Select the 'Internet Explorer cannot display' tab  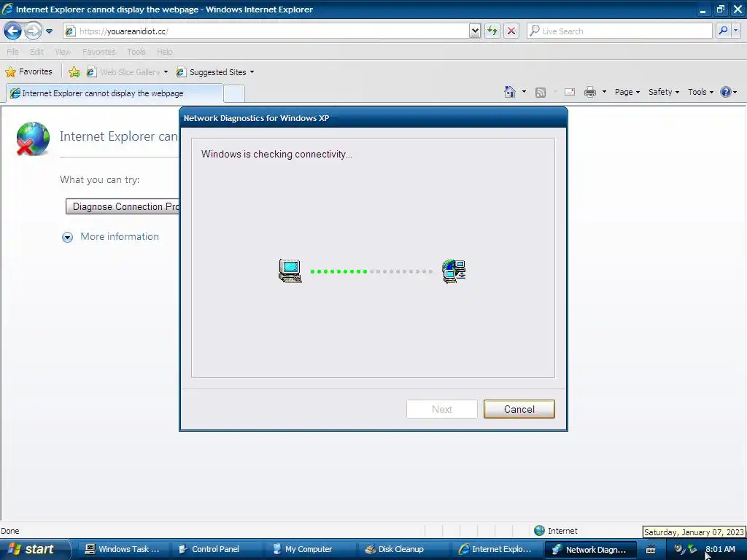click(115, 93)
